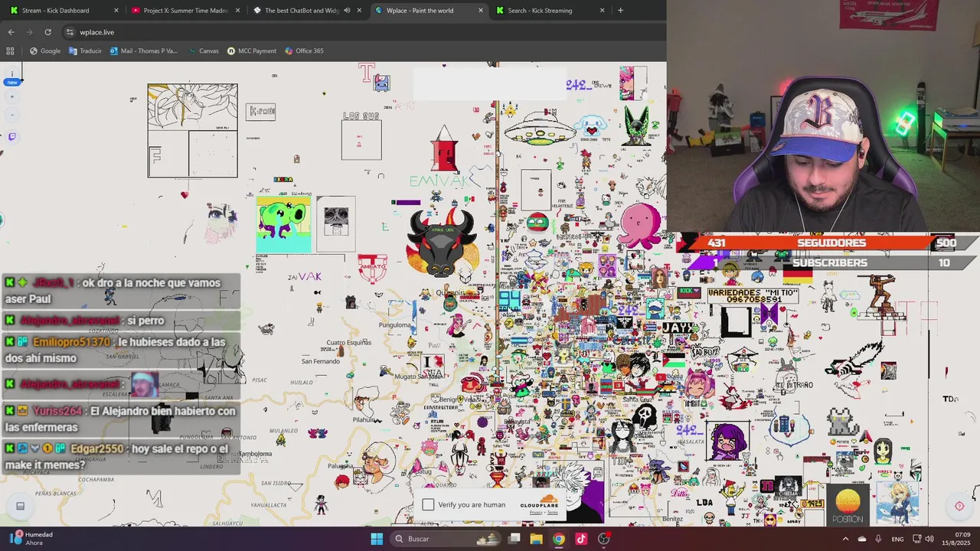The height and width of the screenshot is (551, 980).
Task: Click the San Fernando map label
Action: click(321, 361)
